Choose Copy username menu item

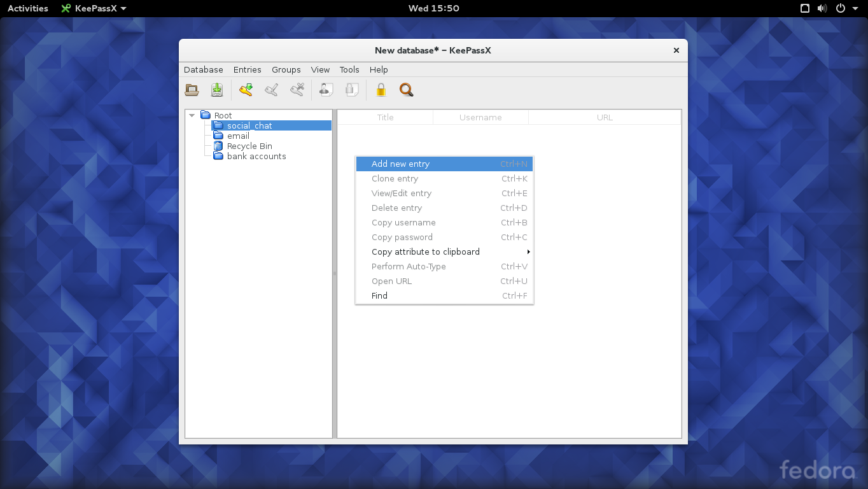pyautogui.click(x=444, y=223)
